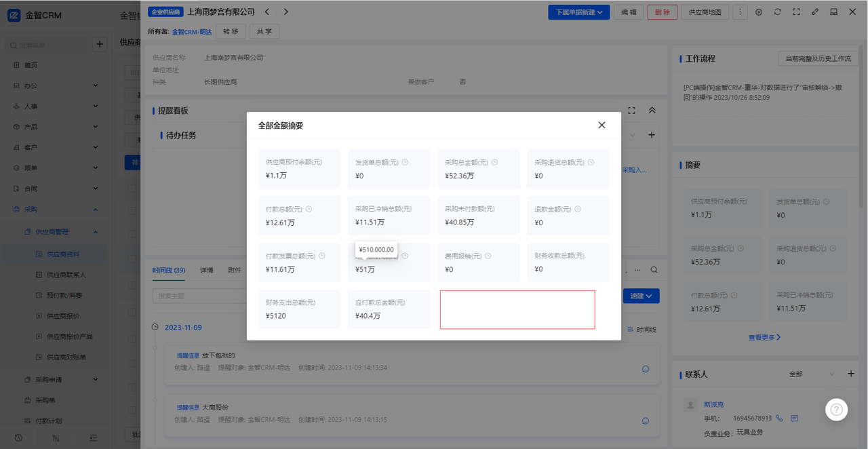
Task: Expand the 客户 sidebar menu
Action: [95, 147]
